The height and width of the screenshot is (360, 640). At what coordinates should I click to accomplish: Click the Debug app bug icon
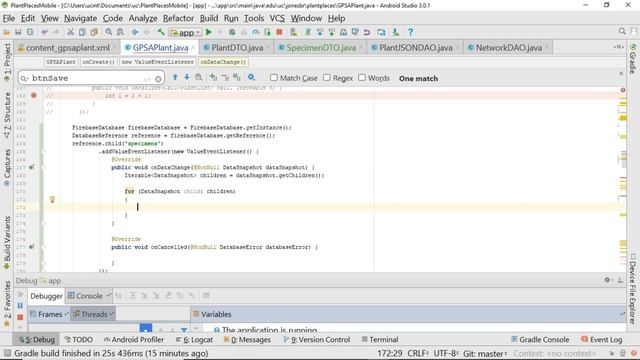click(232, 32)
